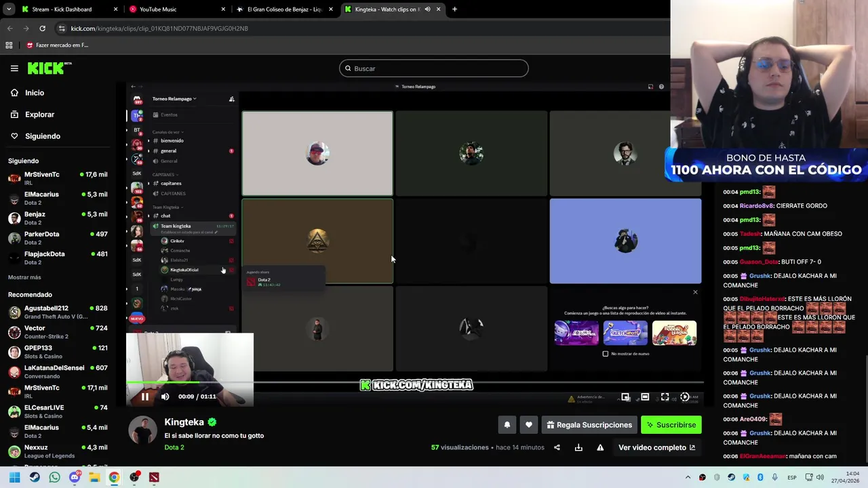Check No mostrar de nuevo checkbox
Viewport: 868px width, 488px height.
(x=606, y=354)
